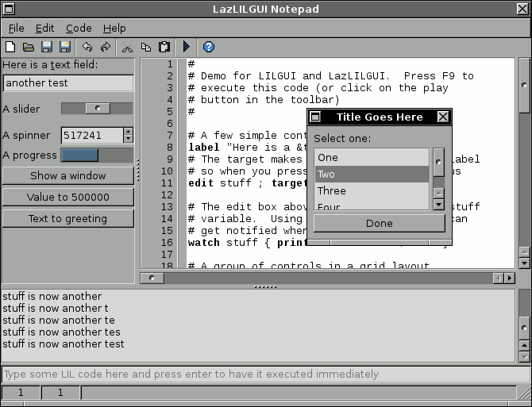Image resolution: width=532 pixels, height=407 pixels.
Task: Click the Undo arrow icon
Action: click(x=87, y=48)
